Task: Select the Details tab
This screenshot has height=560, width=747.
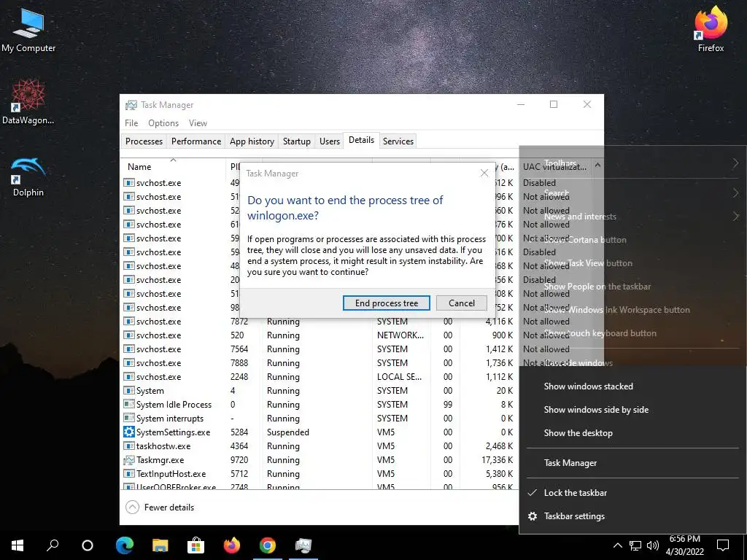Action: (x=361, y=140)
